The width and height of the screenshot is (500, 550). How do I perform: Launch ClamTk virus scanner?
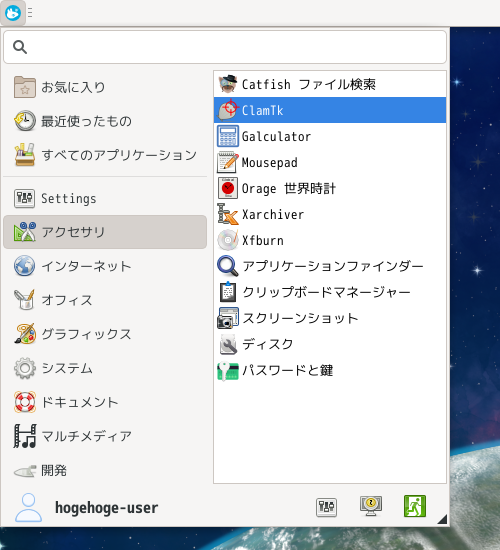coord(330,110)
